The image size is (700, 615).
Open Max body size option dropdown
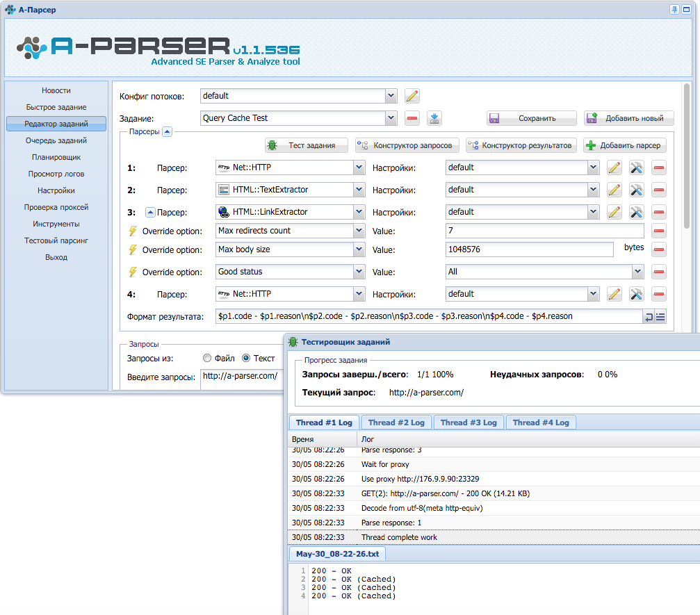pyautogui.click(x=359, y=249)
